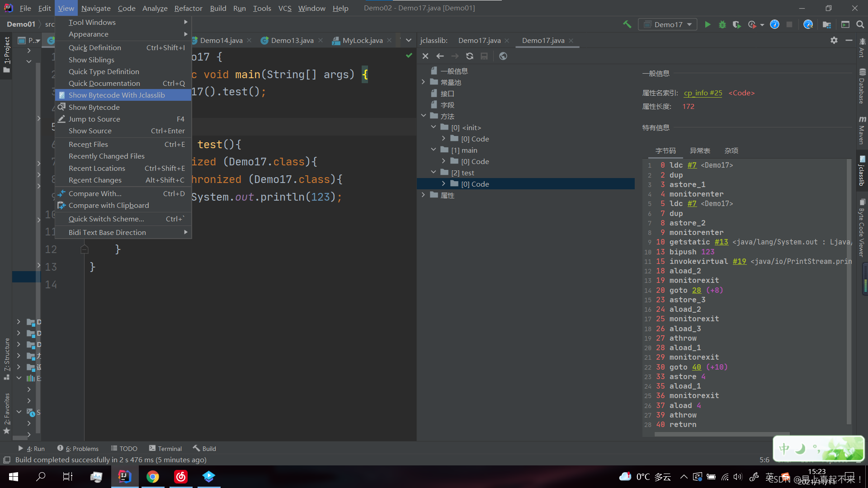This screenshot has width=868, height=488.
Task: Click the Navigate forward arrow icon
Action: click(x=455, y=56)
